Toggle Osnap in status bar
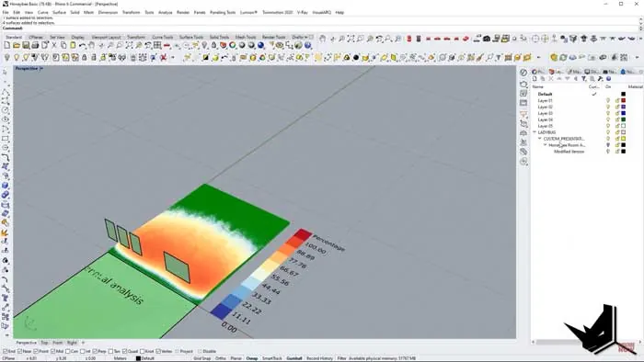The image size is (644, 362). [252, 358]
